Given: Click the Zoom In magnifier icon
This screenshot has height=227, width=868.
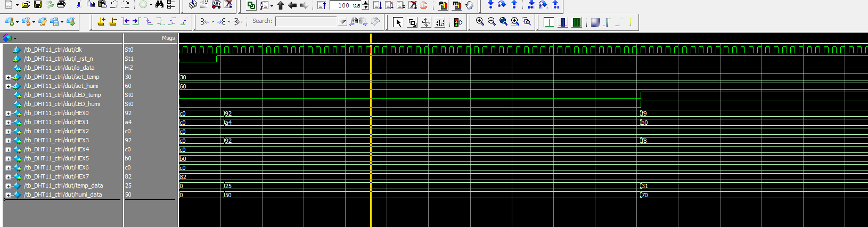Looking at the screenshot, I should [x=480, y=22].
